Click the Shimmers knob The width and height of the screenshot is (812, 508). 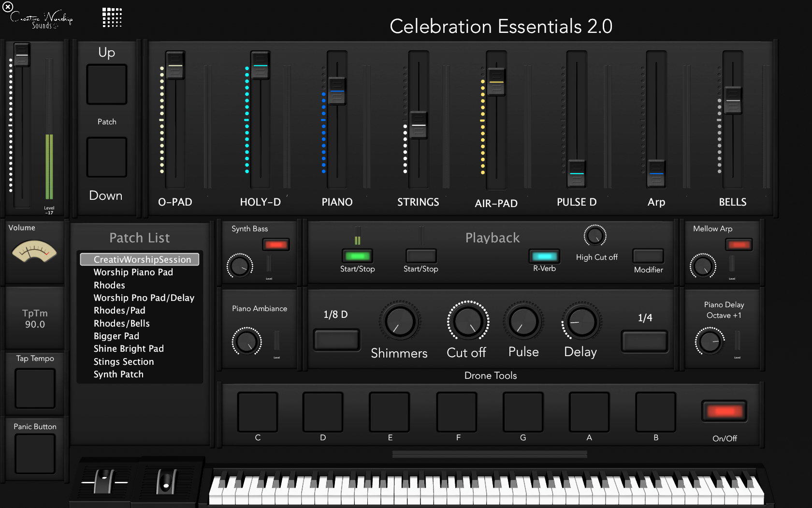(400, 322)
